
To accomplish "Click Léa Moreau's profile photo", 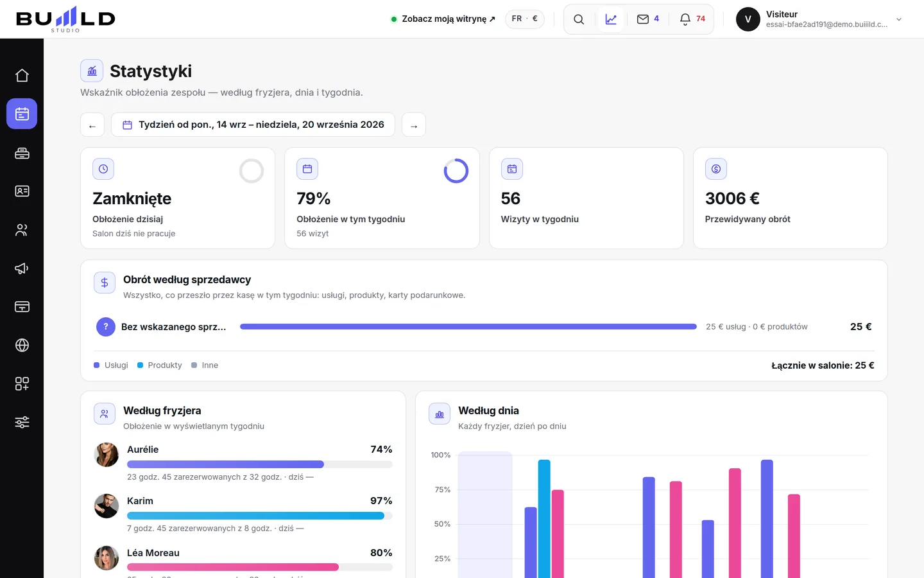I will coord(107,558).
